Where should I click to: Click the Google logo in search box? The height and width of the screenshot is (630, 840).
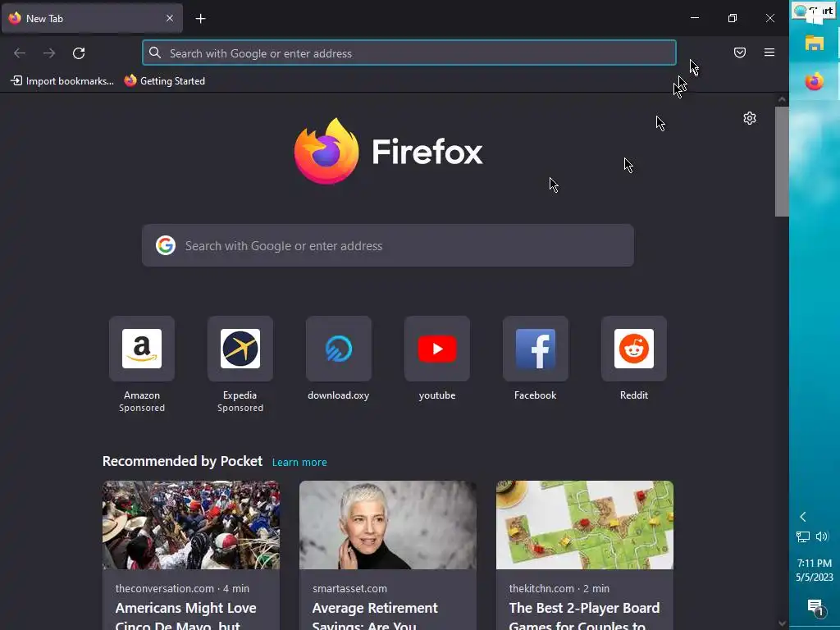click(166, 245)
